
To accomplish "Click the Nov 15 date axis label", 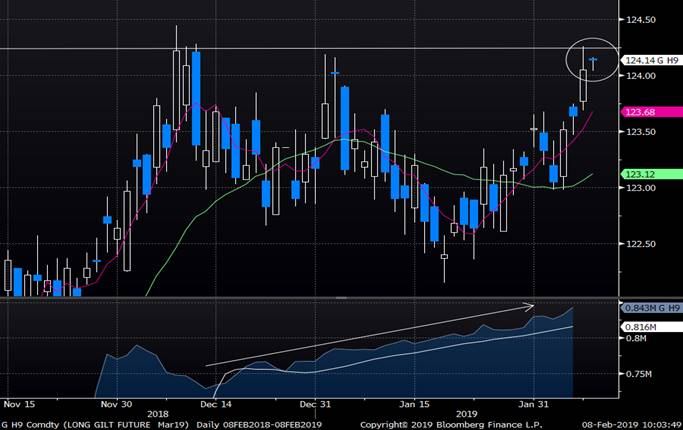I will pos(19,404).
